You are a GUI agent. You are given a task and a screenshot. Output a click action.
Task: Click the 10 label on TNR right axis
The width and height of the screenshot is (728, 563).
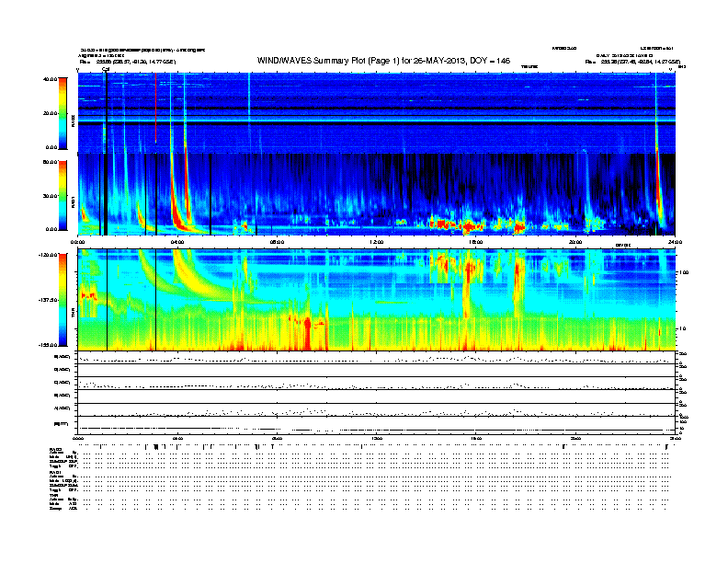pos(684,328)
